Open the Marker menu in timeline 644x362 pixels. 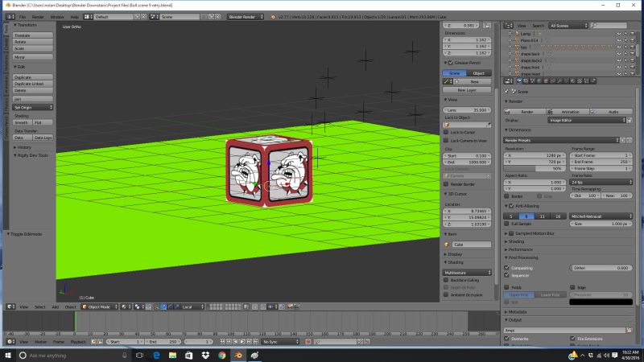point(40,341)
